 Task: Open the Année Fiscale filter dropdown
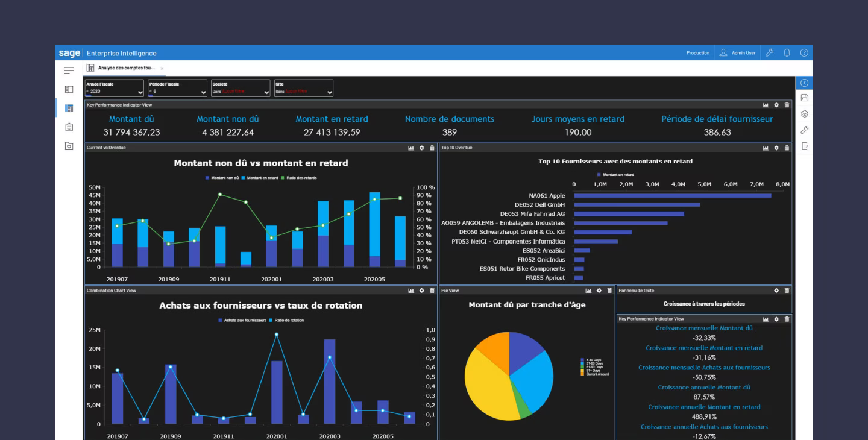[115, 88]
